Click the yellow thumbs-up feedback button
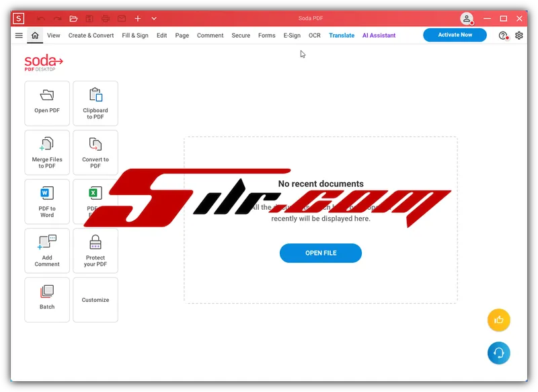This screenshot has width=538, height=392. point(498,320)
